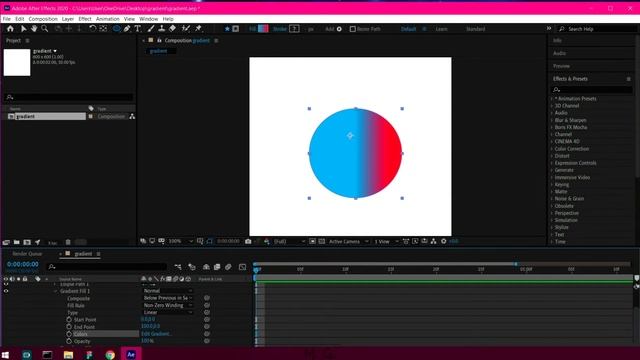Select the Type text tool
The image size is (640, 360).
(x=138, y=29)
